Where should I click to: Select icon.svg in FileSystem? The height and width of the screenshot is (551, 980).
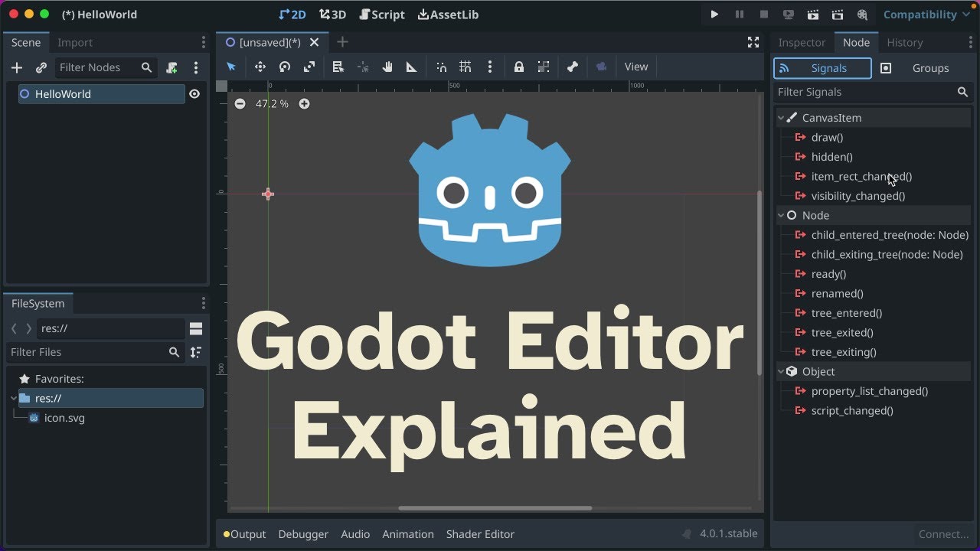coord(64,418)
